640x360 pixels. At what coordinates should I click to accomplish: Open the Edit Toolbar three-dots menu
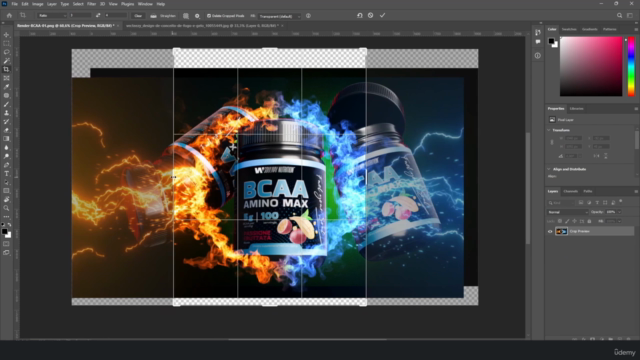(6, 217)
